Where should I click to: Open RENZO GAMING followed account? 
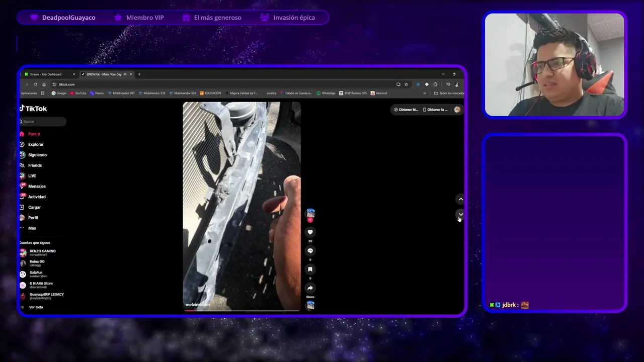(x=42, y=253)
